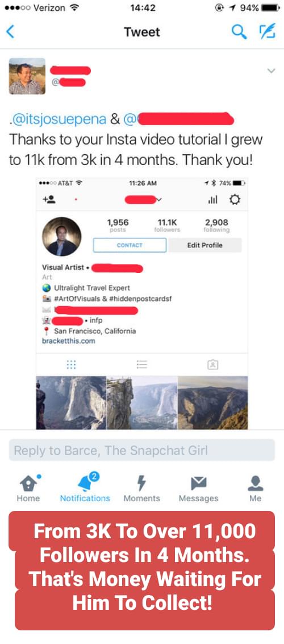This screenshot has height=644, width=284.
Task: Go to the Home tab
Action: coord(28,488)
